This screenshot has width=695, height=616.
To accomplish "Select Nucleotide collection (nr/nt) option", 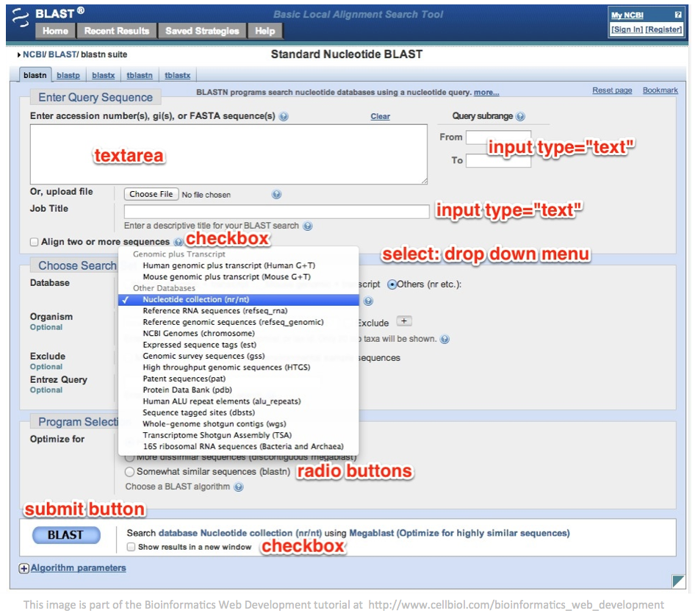I will tap(239, 300).
